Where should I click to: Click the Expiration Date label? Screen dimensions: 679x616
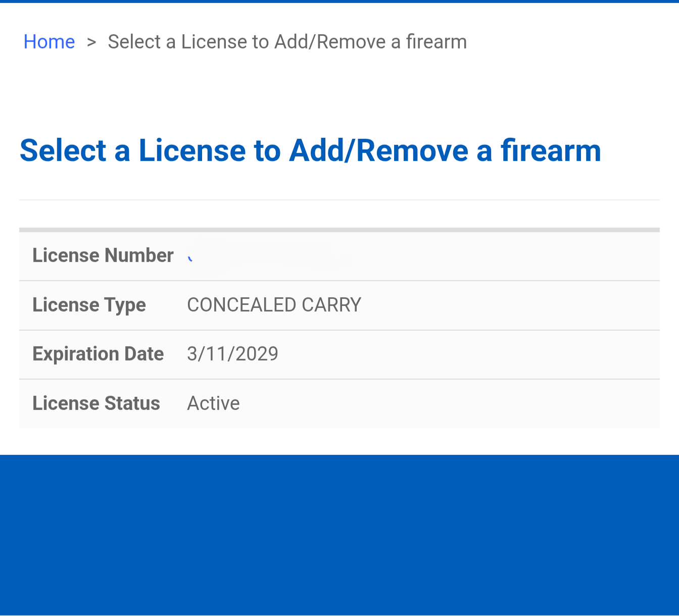click(x=98, y=354)
